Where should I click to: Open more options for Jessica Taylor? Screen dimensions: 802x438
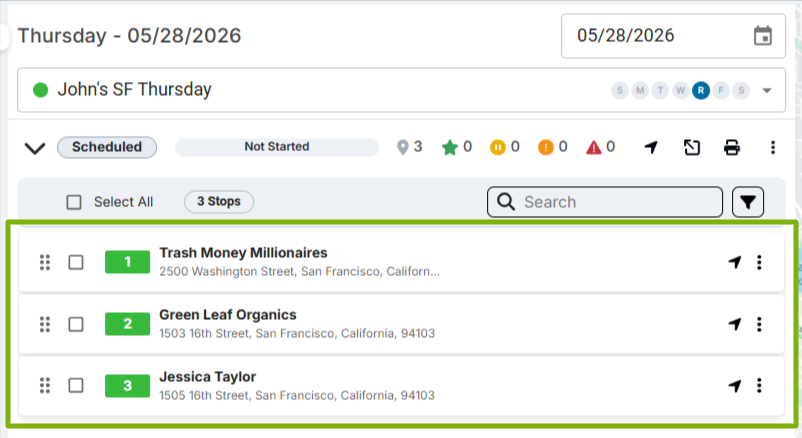point(759,385)
